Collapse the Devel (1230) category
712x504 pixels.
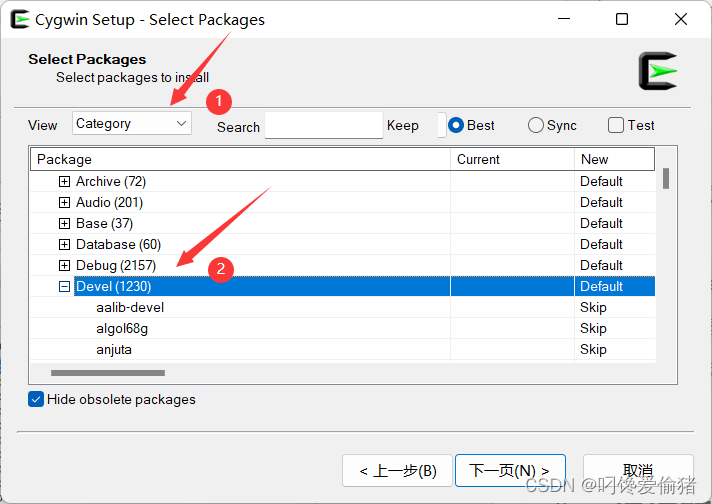coord(64,287)
